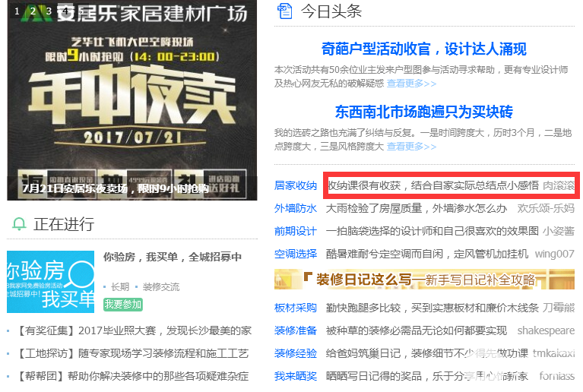Open headline 东西南北市场跑遍只为买块砖
583x392 pixels.
click(x=424, y=112)
